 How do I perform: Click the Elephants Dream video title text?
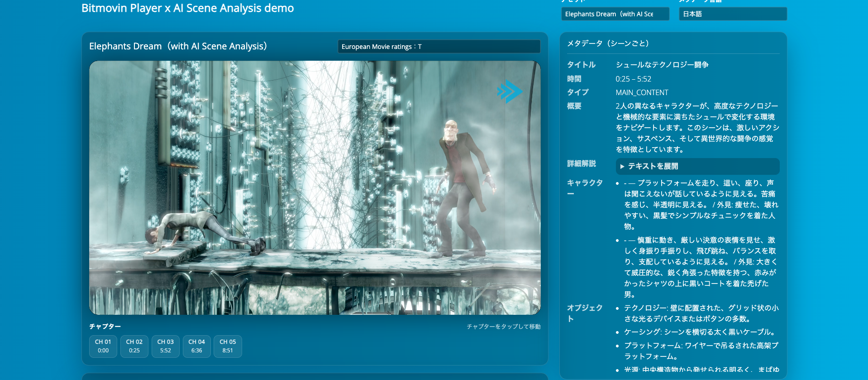pyautogui.click(x=178, y=46)
